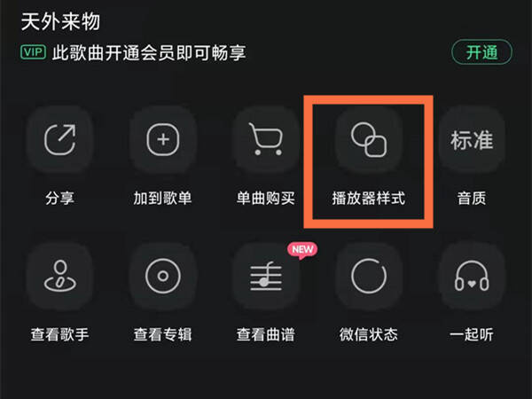Open 播放器样式 overlapping shapes icon
This screenshot has width=532, height=399.
pyautogui.click(x=369, y=139)
